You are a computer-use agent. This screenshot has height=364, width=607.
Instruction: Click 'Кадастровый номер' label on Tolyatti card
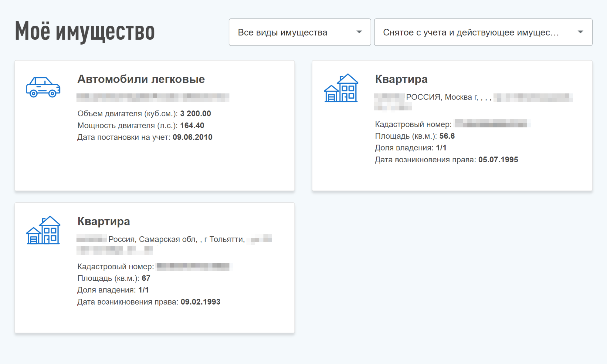pyautogui.click(x=115, y=267)
